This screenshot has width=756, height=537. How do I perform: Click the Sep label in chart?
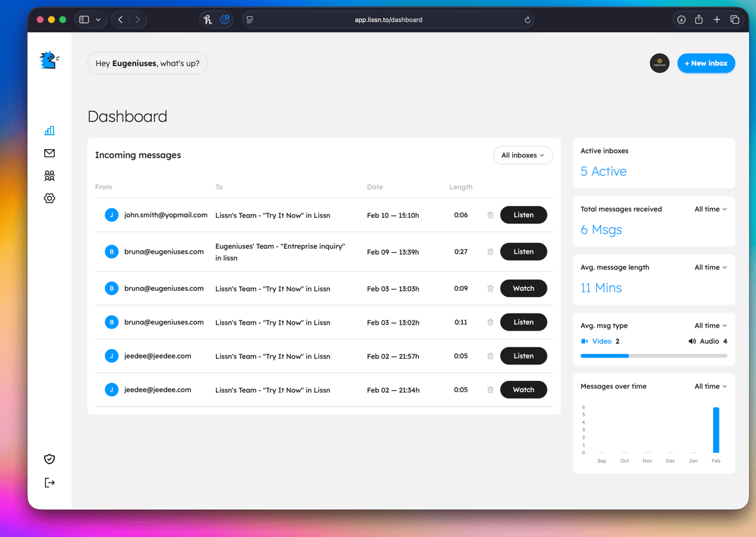click(602, 461)
